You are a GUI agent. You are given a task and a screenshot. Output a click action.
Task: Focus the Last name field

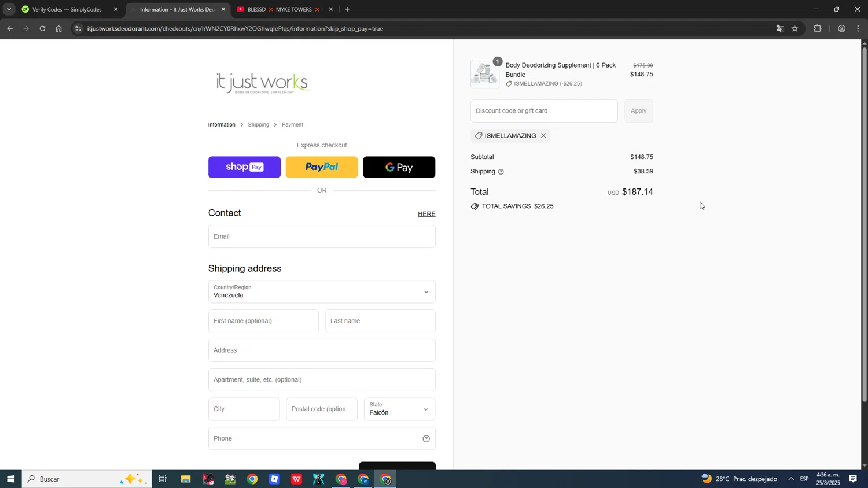tap(380, 321)
